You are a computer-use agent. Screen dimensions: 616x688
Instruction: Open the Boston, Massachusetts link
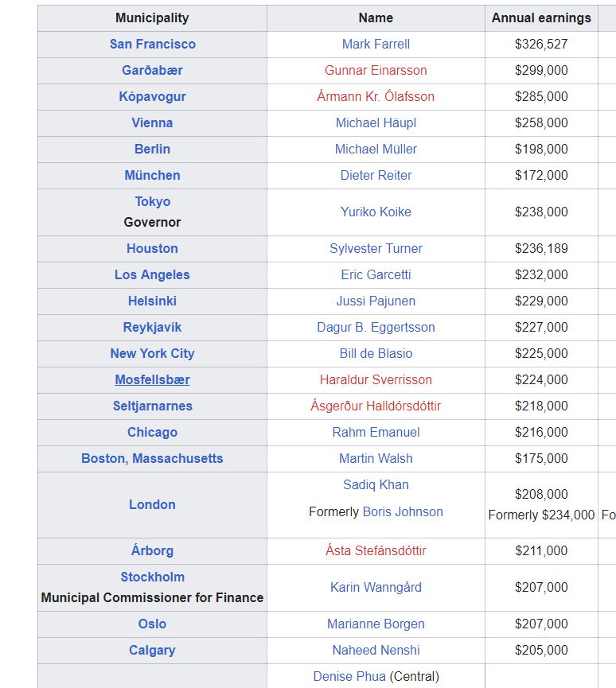click(x=152, y=458)
